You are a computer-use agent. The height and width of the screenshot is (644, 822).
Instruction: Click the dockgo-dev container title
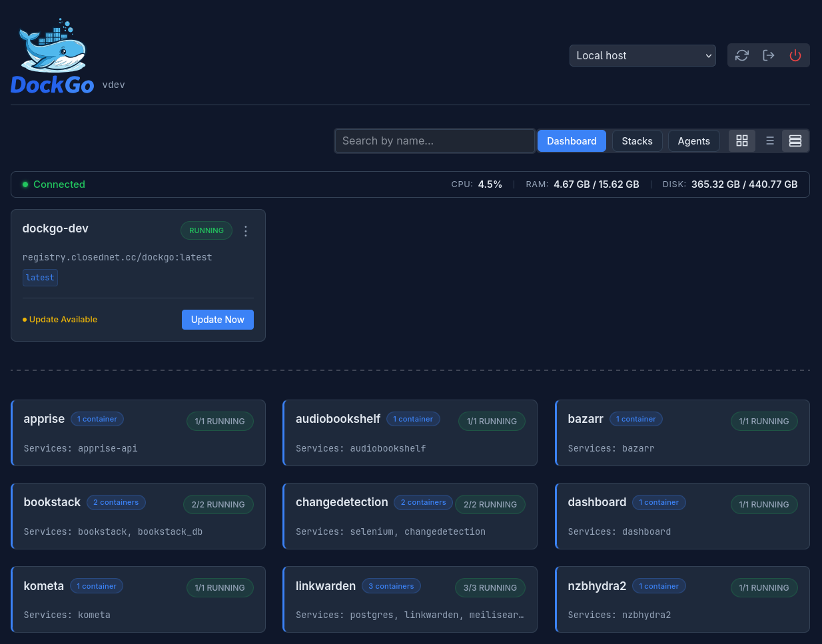click(x=55, y=228)
